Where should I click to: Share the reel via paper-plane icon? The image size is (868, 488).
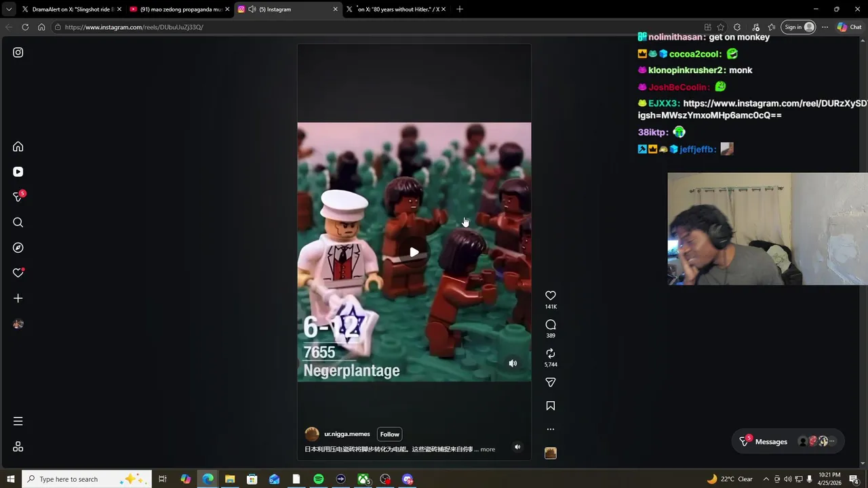(551, 382)
